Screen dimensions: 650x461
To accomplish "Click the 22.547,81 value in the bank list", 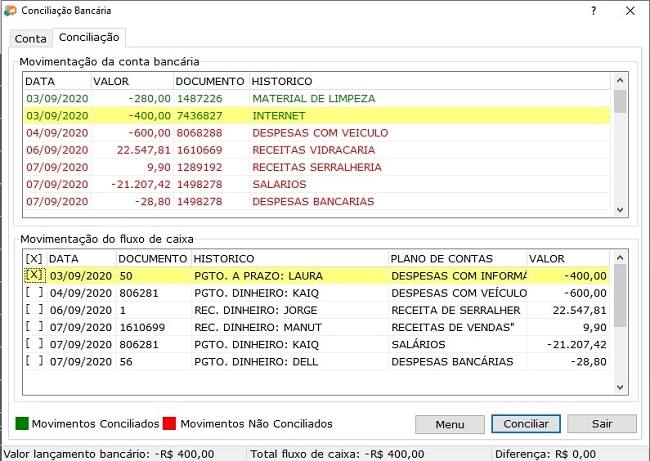I will click(143, 150).
